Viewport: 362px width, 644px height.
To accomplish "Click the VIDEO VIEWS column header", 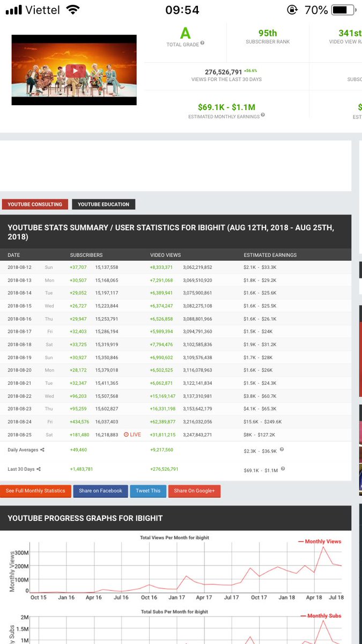I will click(165, 255).
